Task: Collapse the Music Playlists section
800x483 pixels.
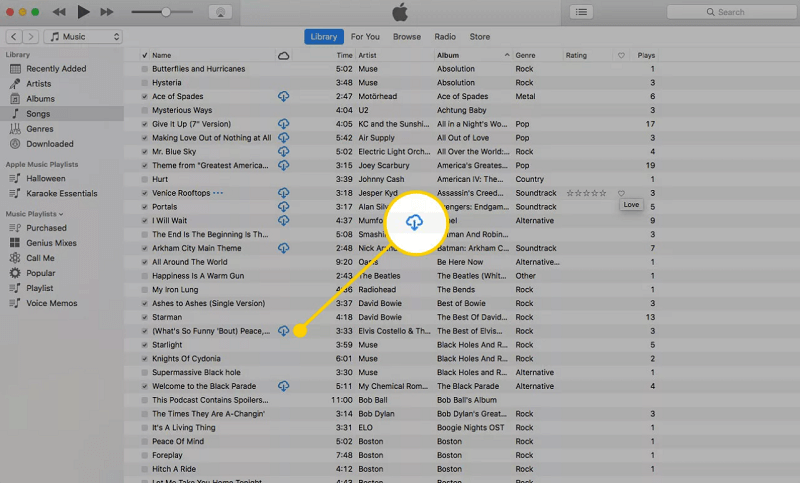Action: pyautogui.click(x=60, y=214)
